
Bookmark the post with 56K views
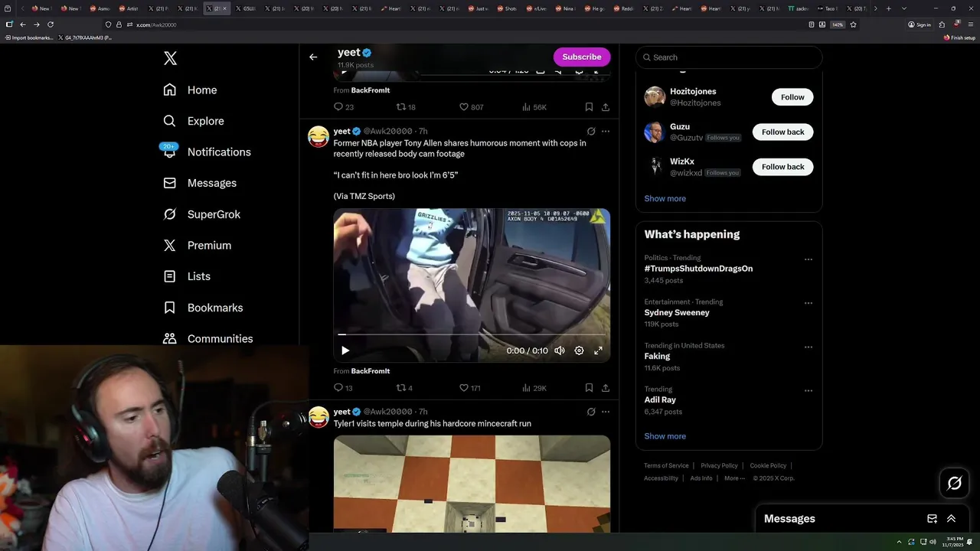click(589, 107)
